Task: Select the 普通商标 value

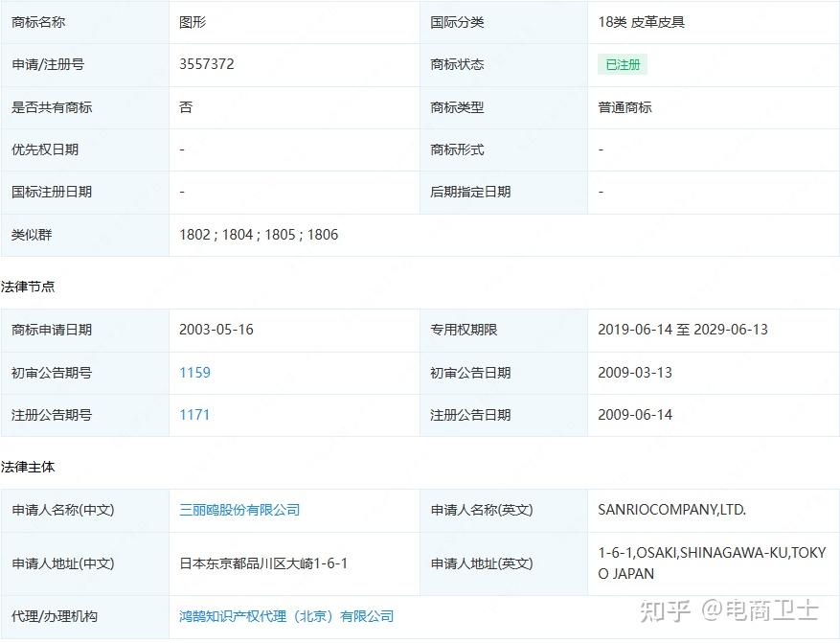Action: [624, 107]
